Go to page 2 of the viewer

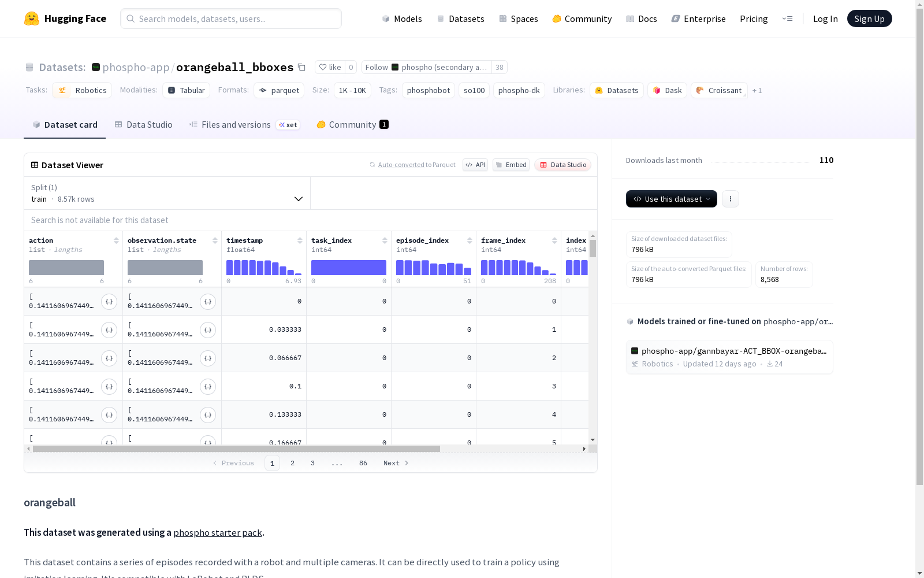point(293,463)
